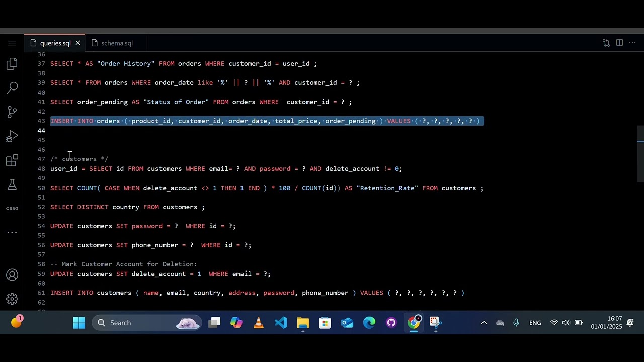Click the microphone tray icon

click(x=516, y=323)
